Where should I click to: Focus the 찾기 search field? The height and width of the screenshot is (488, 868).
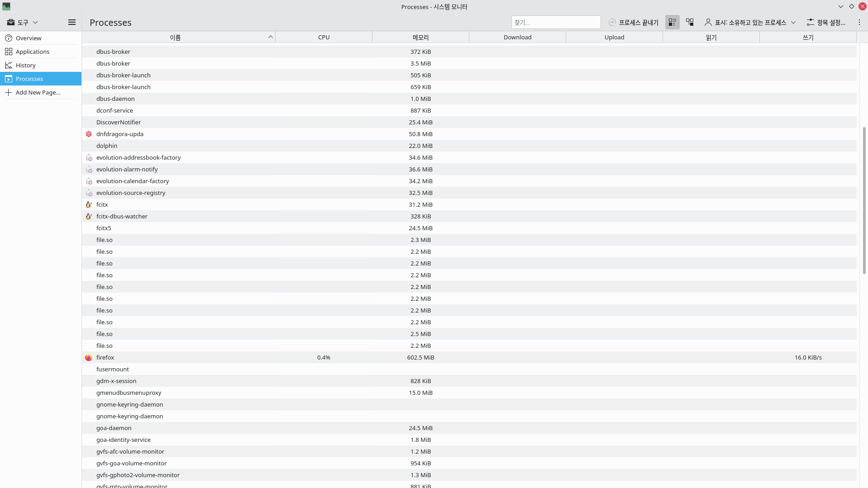click(556, 22)
